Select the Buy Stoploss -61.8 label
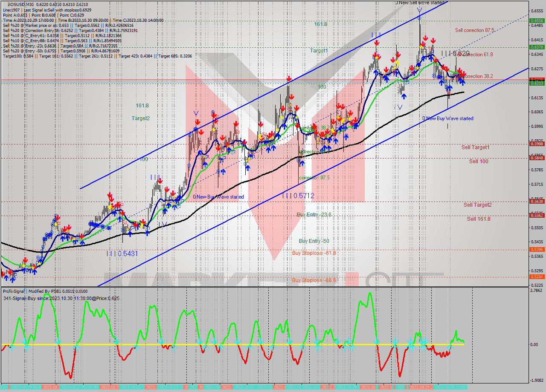 tap(314, 253)
